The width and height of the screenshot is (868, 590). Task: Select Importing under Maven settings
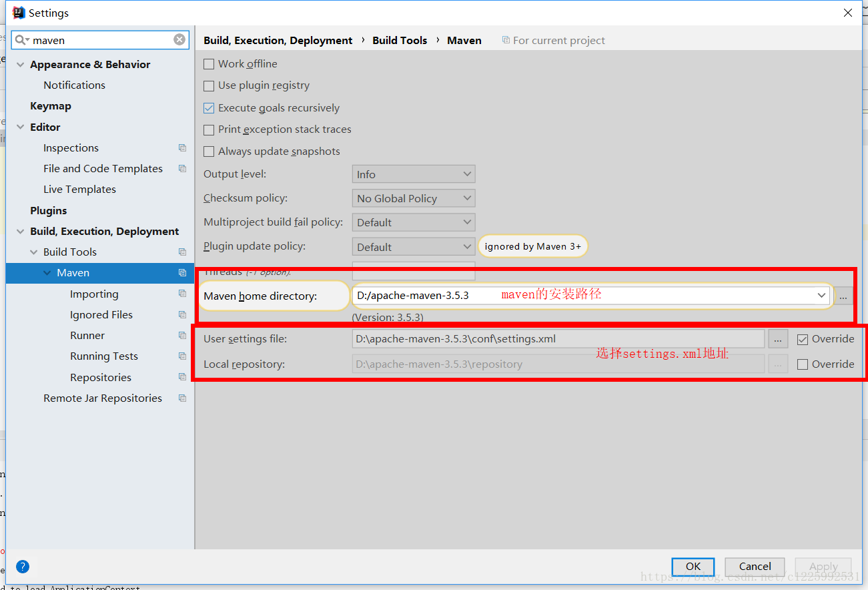point(94,294)
